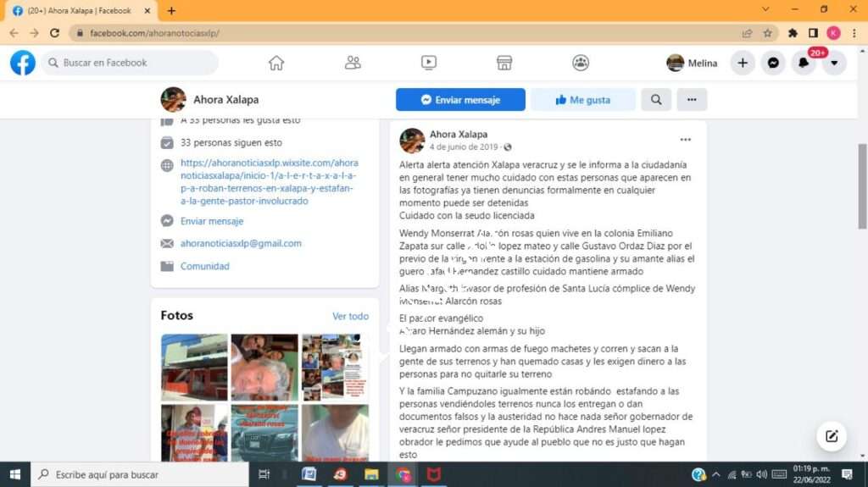Open the notifications bell icon

point(804,63)
